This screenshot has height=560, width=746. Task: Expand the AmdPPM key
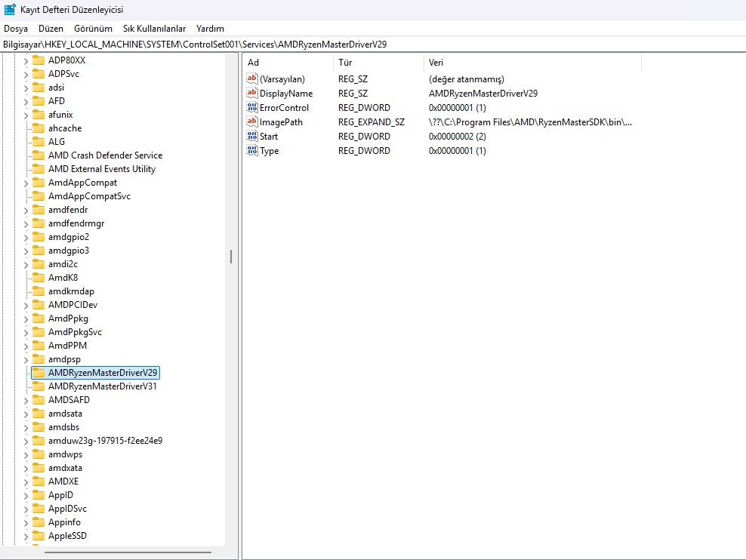pyautogui.click(x=26, y=346)
